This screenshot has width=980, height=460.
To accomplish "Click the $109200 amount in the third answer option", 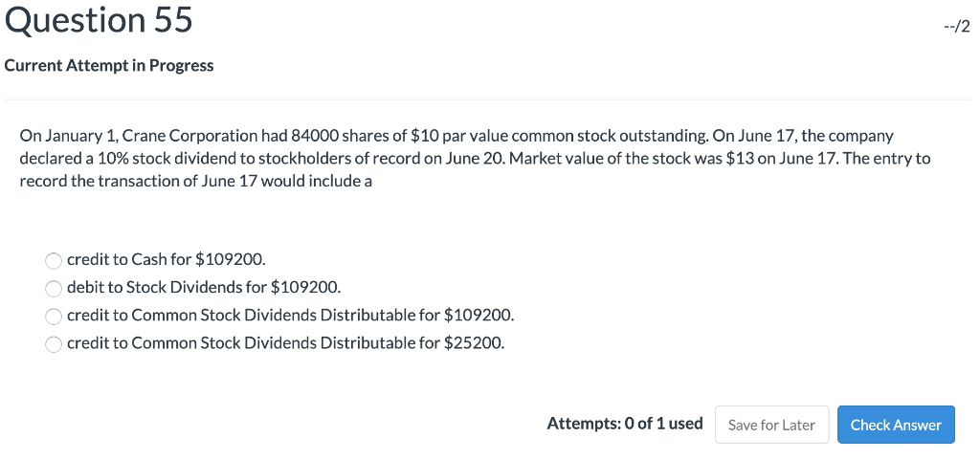I will pyautogui.click(x=479, y=315).
